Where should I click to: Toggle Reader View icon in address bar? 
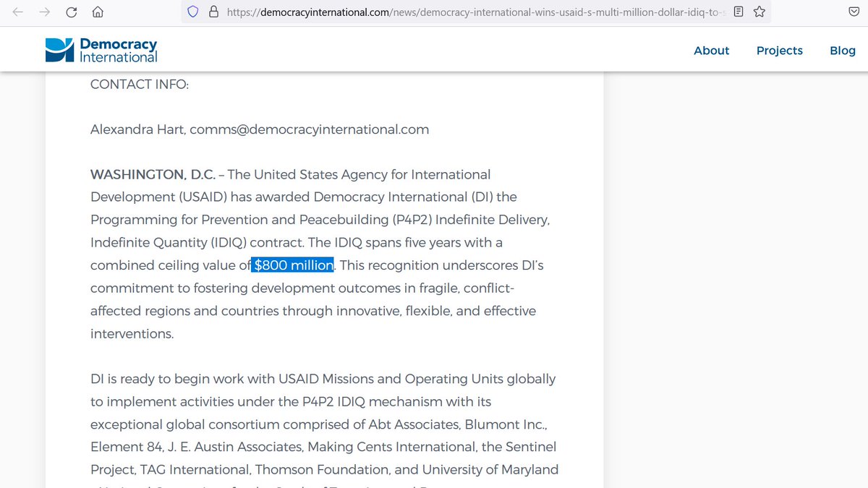[738, 12]
